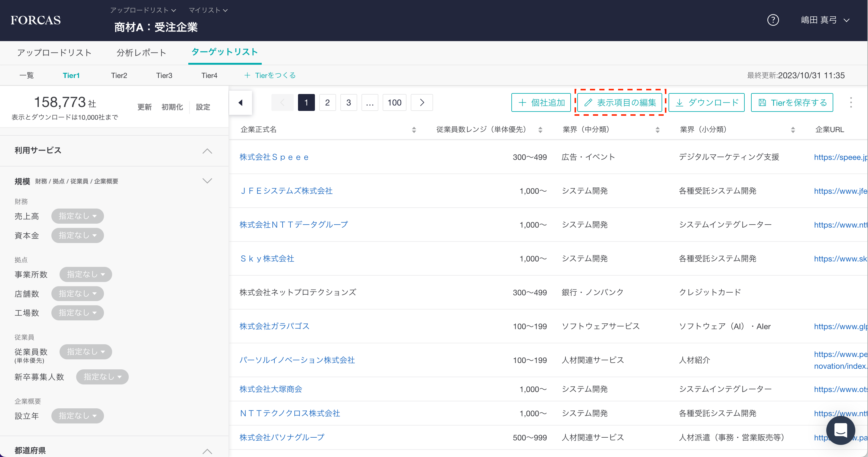Image resolution: width=868 pixels, height=457 pixels.
Task: Collapse the left filter panel arrow
Action: tap(240, 102)
